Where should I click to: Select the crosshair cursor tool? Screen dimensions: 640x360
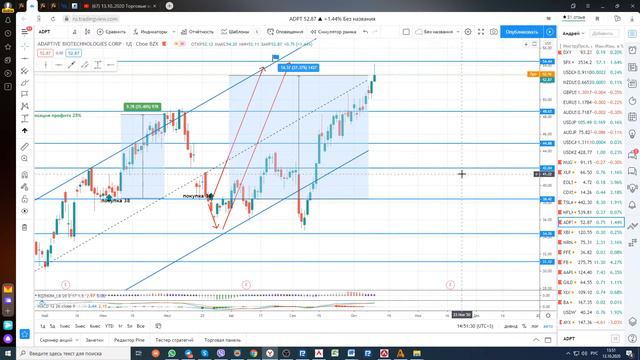pos(25,46)
